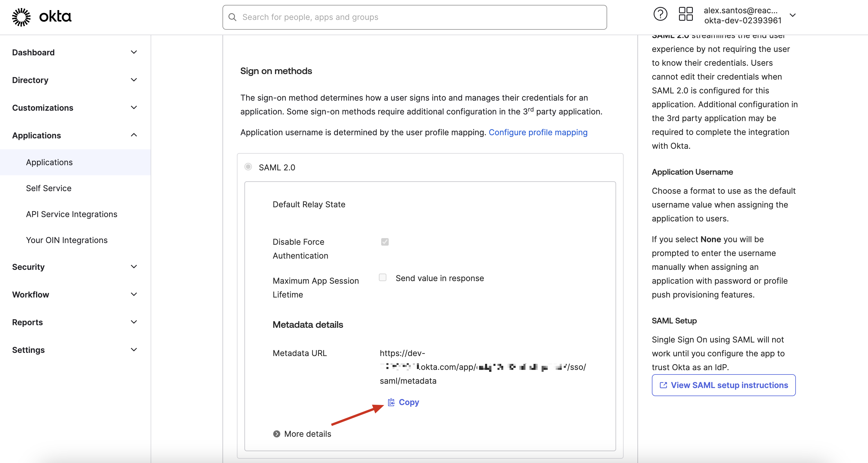Collapse the Applications section chevron
This screenshot has width=868, height=463.
click(134, 135)
